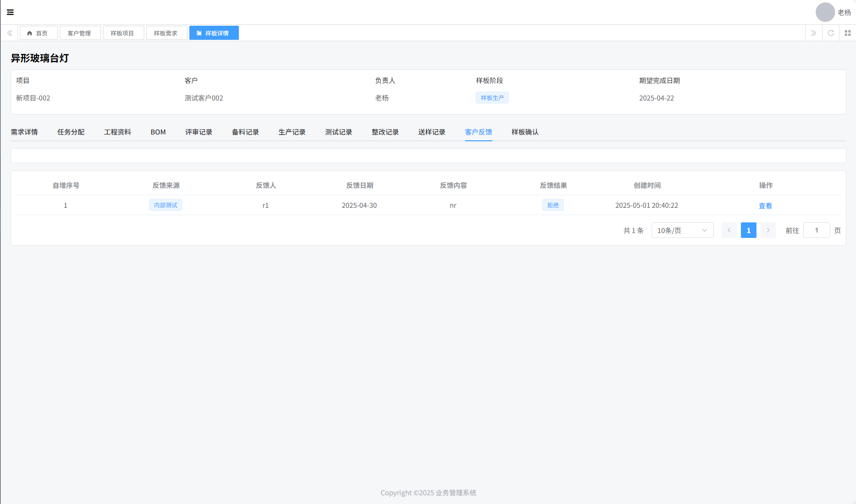Switch to the 样板需求 tab
The image size is (856, 504).
pyautogui.click(x=166, y=33)
